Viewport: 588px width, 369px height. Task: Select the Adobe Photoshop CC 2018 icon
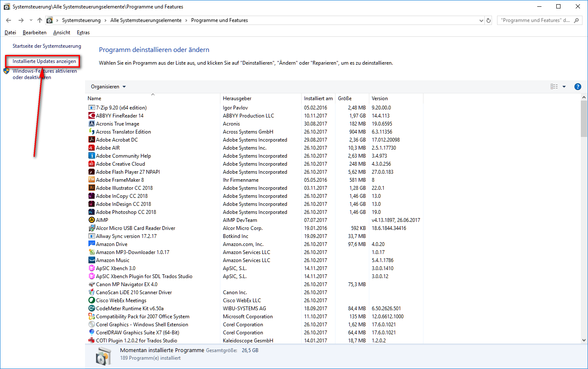[x=91, y=212]
